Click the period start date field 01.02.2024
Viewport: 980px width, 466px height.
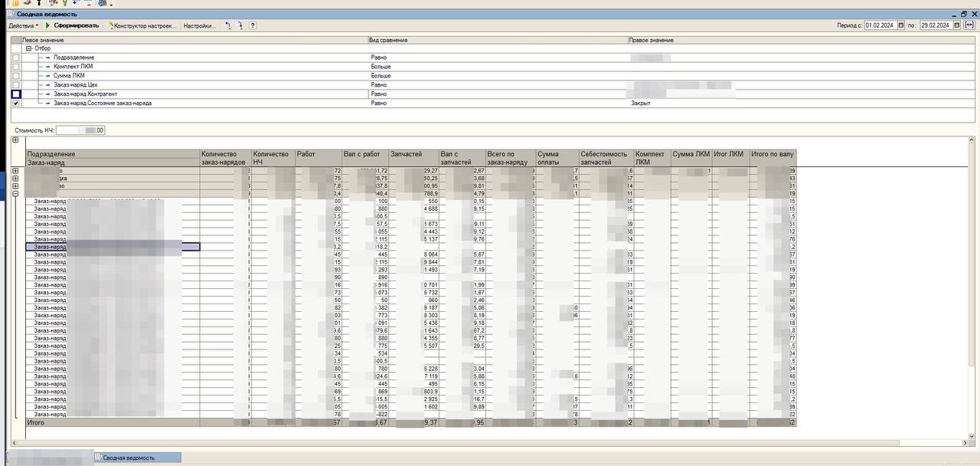880,25
